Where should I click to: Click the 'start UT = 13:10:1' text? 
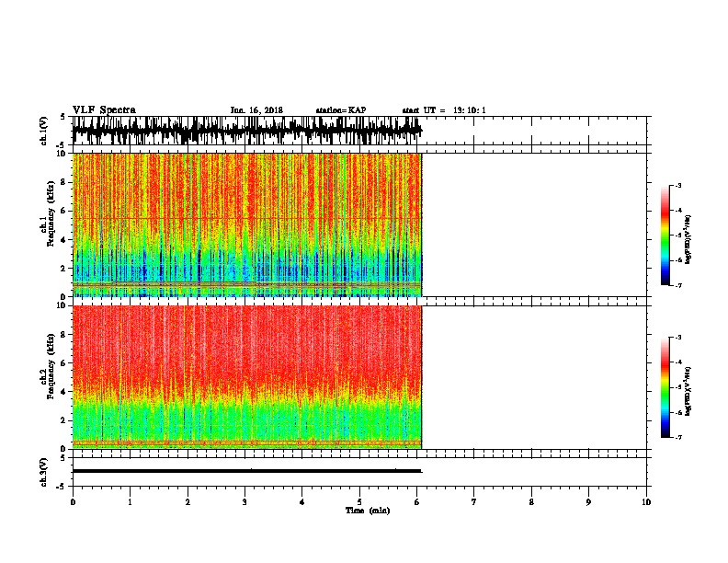(444, 110)
